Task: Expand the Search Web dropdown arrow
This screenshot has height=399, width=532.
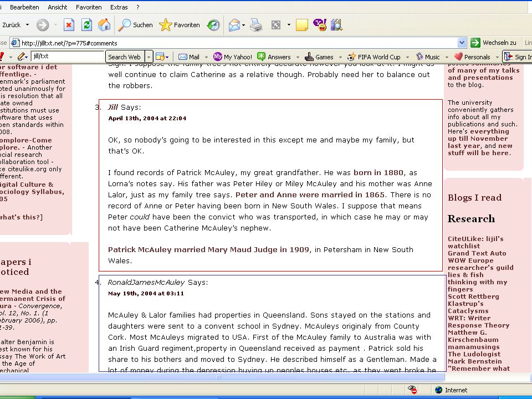Action: (x=149, y=57)
